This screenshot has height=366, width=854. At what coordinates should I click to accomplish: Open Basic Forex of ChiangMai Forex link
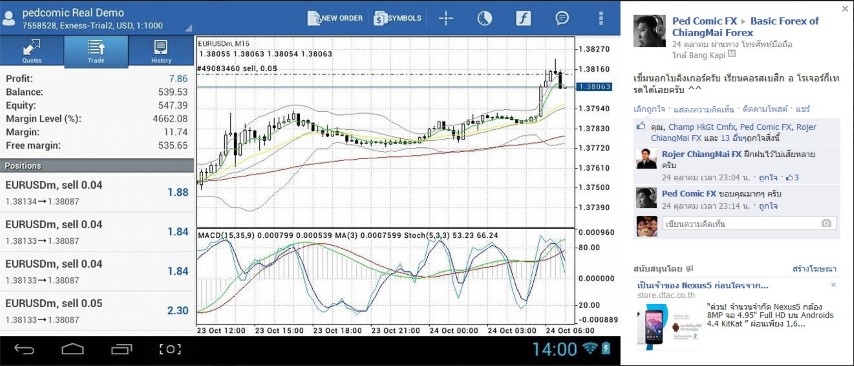pyautogui.click(x=746, y=27)
